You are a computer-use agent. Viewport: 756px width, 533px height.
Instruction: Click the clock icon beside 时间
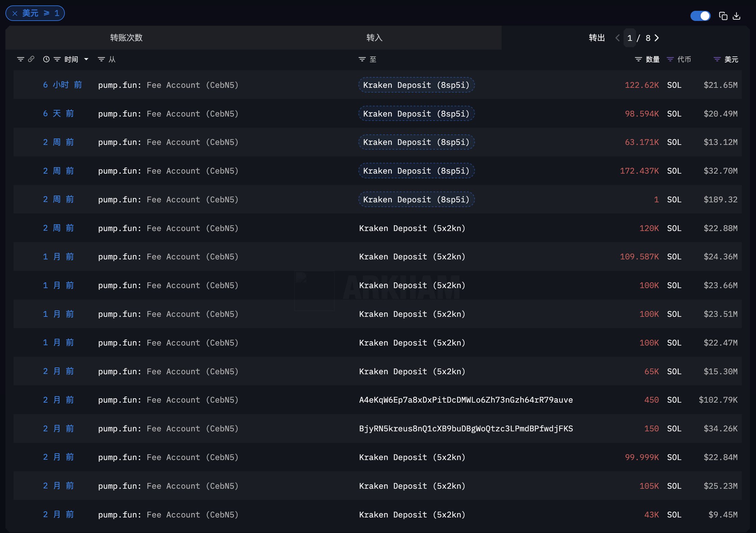(x=46, y=59)
